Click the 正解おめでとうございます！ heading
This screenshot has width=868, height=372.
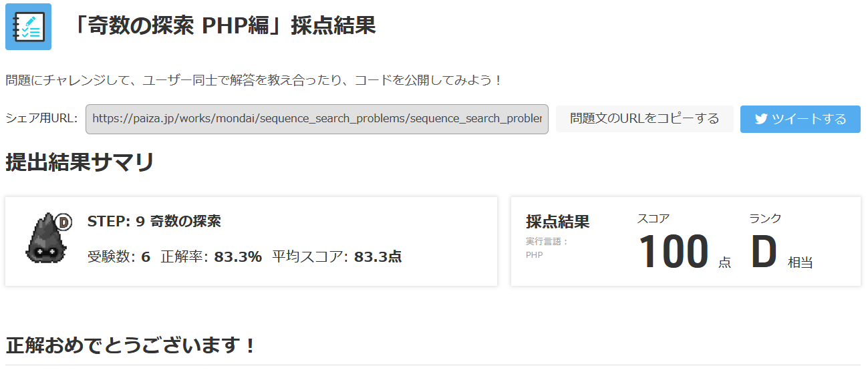[131, 346]
